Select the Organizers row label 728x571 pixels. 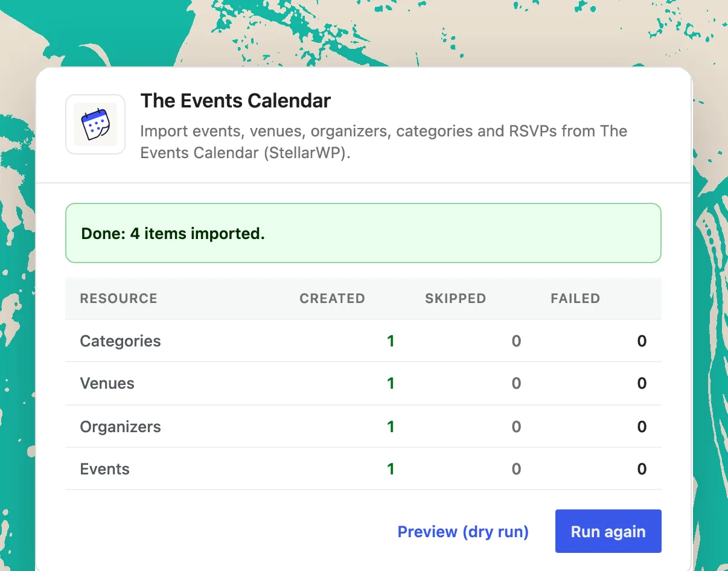tap(121, 427)
